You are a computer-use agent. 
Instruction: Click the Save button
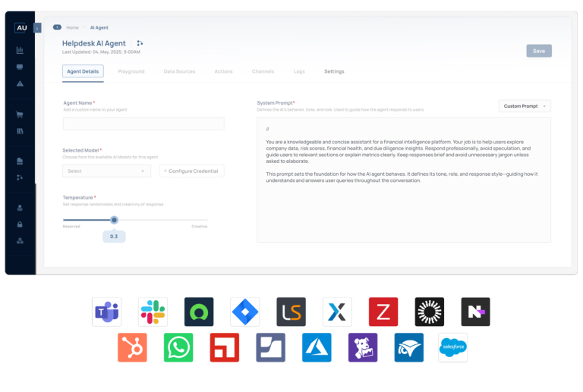click(x=539, y=51)
